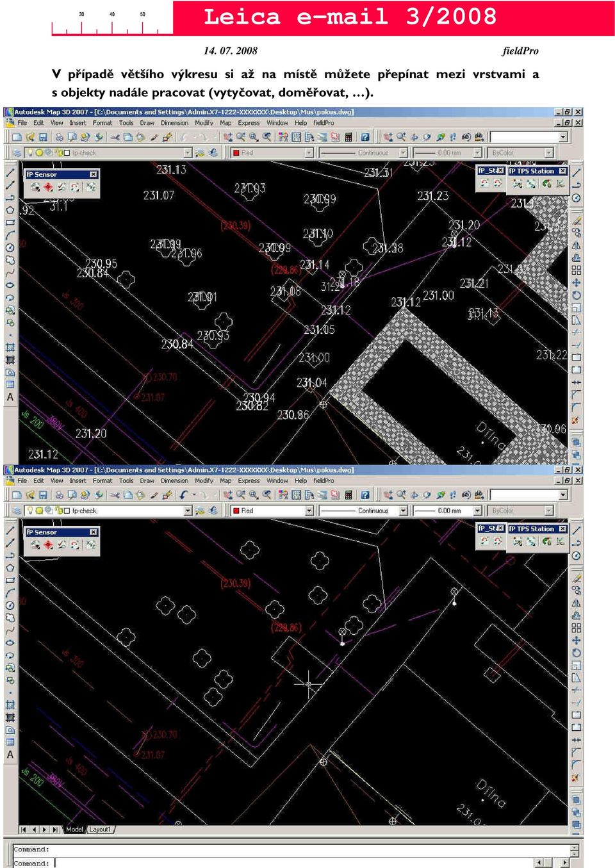Click Red color swatch in upper window
The height and width of the screenshot is (868, 615).
tap(236, 152)
